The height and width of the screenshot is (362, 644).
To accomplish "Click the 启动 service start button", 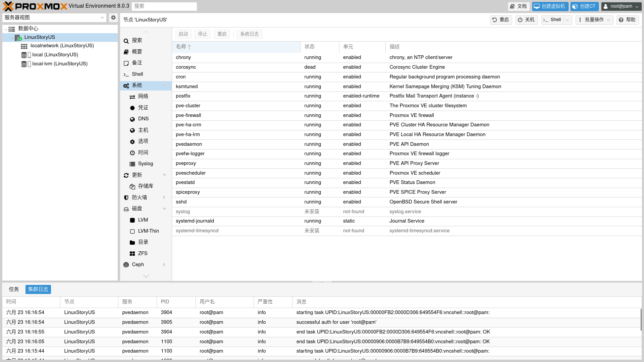I will point(183,34).
